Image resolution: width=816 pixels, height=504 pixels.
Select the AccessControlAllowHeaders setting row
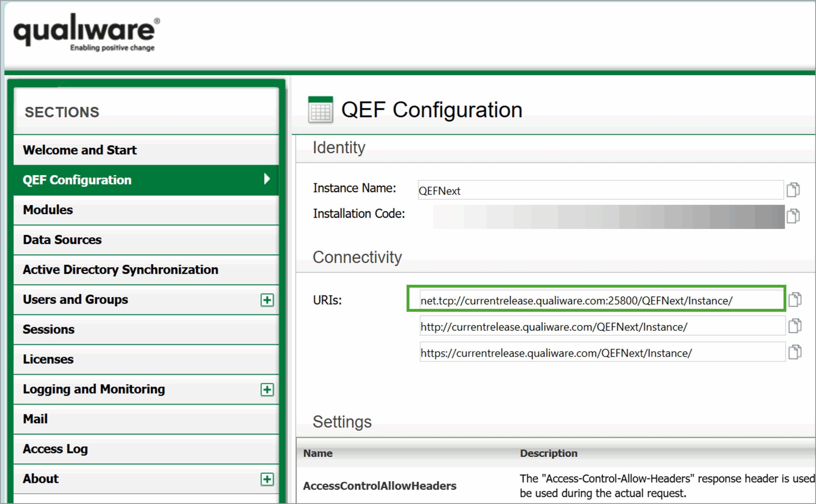click(556, 486)
